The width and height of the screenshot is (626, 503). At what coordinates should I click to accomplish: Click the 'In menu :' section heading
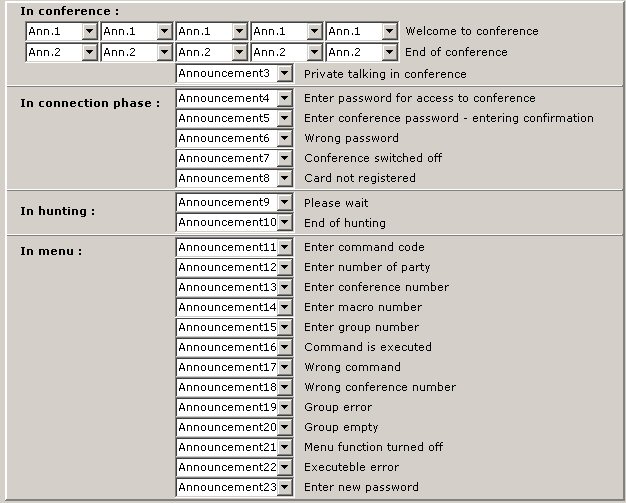(51, 251)
